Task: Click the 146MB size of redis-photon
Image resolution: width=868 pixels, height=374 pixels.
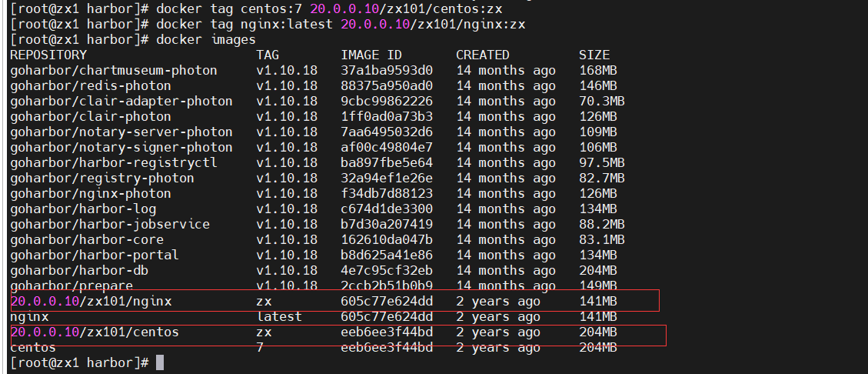Action: coord(598,86)
